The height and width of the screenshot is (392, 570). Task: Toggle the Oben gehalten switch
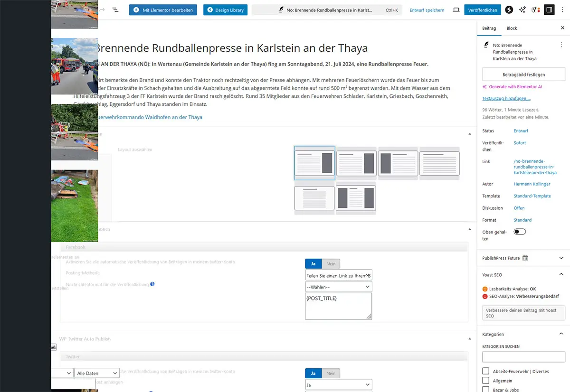click(x=520, y=232)
